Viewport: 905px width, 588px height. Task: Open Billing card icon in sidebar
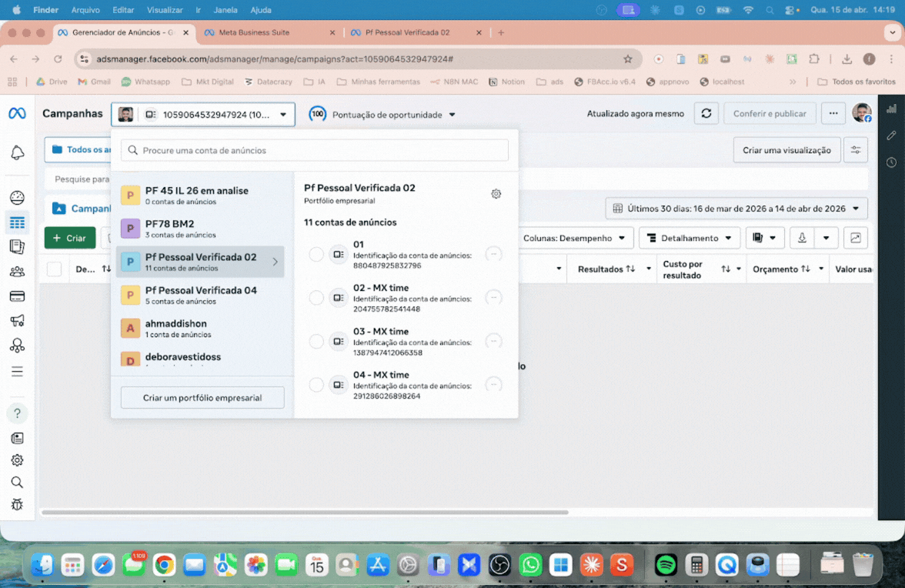pyautogui.click(x=17, y=296)
